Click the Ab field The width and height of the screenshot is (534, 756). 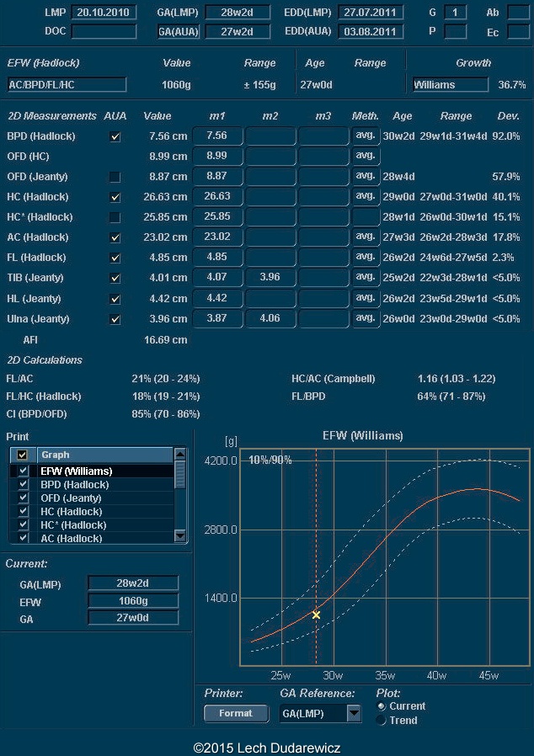(519, 13)
